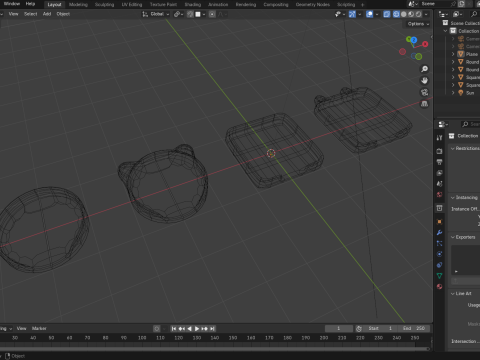Collapse the Collection tree in outliner
This screenshot has height=360, width=480.
tap(445, 31)
